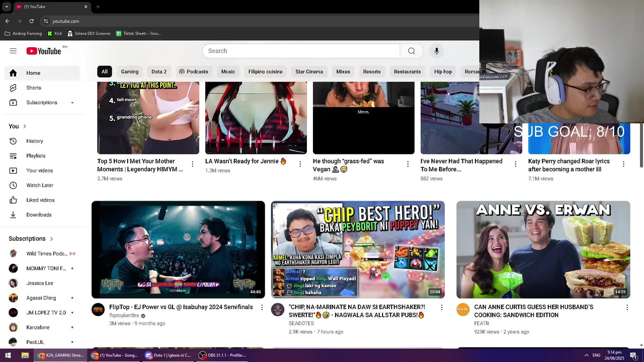Open new browser tab with plus
Screen dimensions: 644x362
pyautogui.click(x=98, y=7)
